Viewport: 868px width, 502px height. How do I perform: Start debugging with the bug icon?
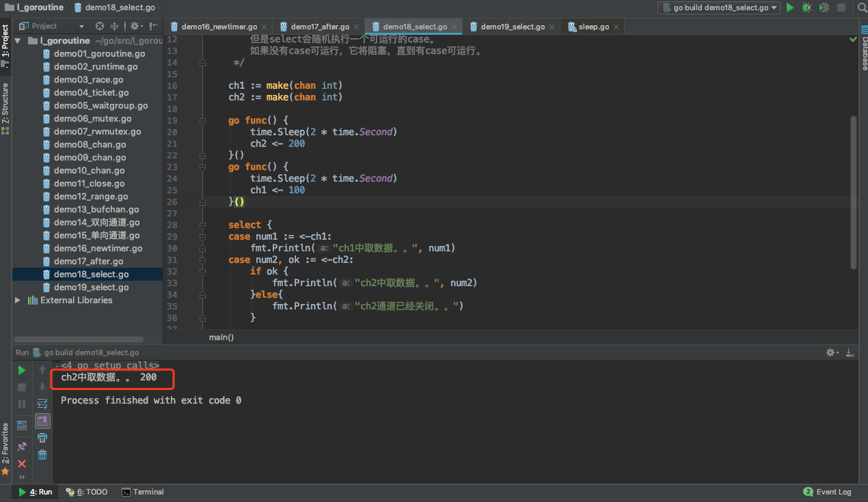pos(807,8)
